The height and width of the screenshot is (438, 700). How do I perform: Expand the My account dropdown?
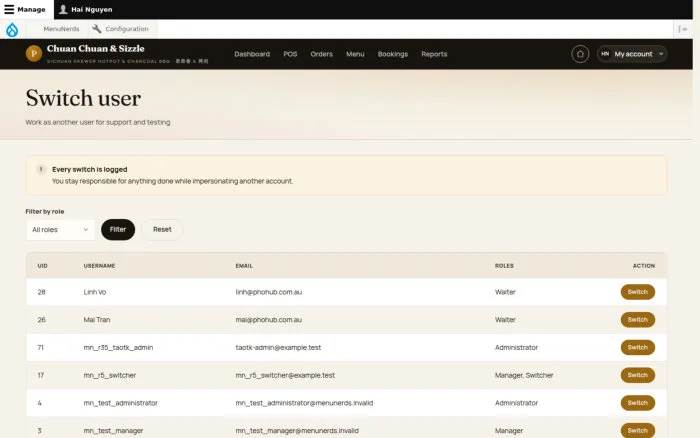click(632, 54)
